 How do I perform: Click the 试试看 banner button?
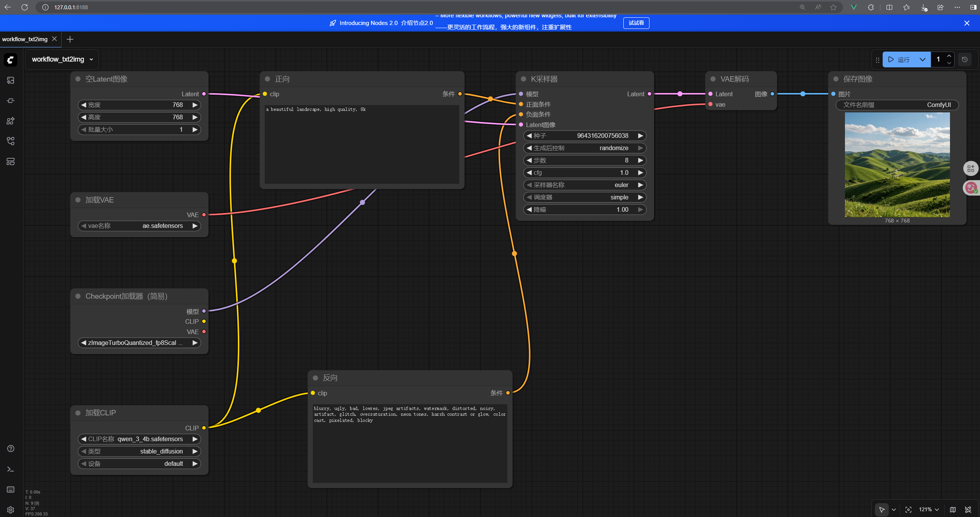[636, 23]
